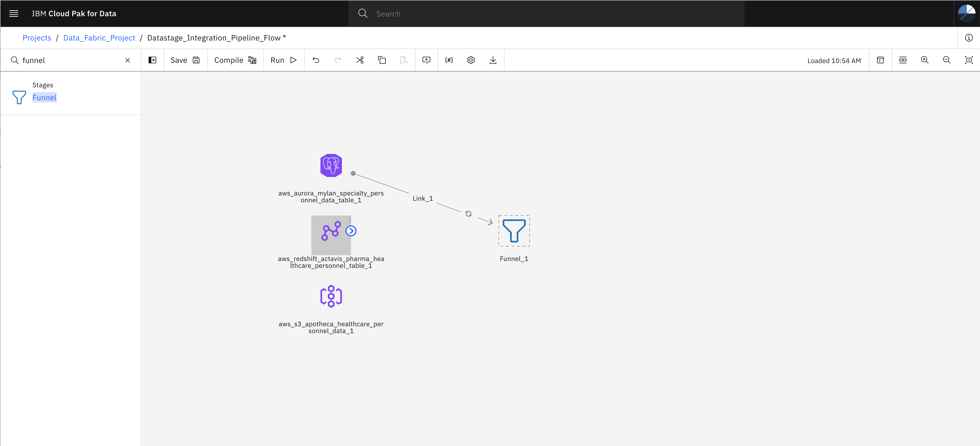This screenshot has height=446, width=980.
Task: Click the Funnel stage palette icon
Action: click(19, 97)
